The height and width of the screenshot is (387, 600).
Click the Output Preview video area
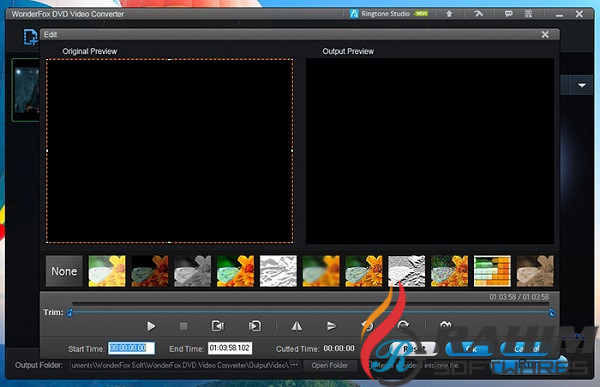coord(430,151)
